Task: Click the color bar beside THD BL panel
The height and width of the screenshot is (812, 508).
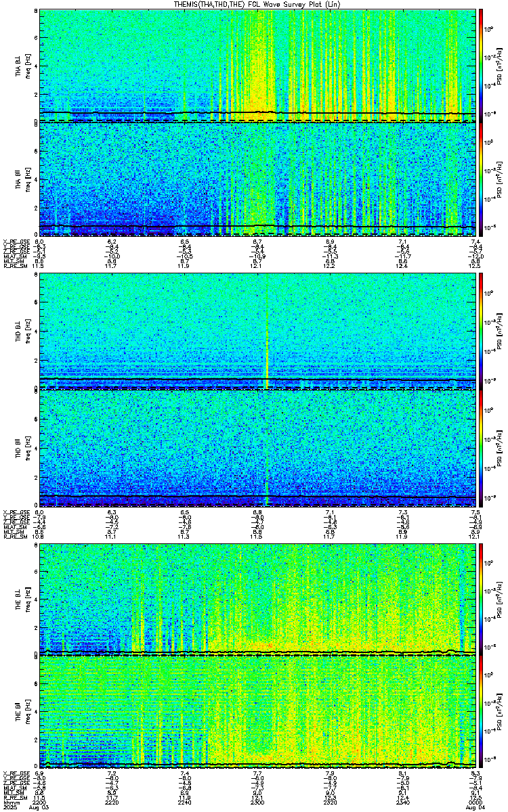Action: point(482,332)
